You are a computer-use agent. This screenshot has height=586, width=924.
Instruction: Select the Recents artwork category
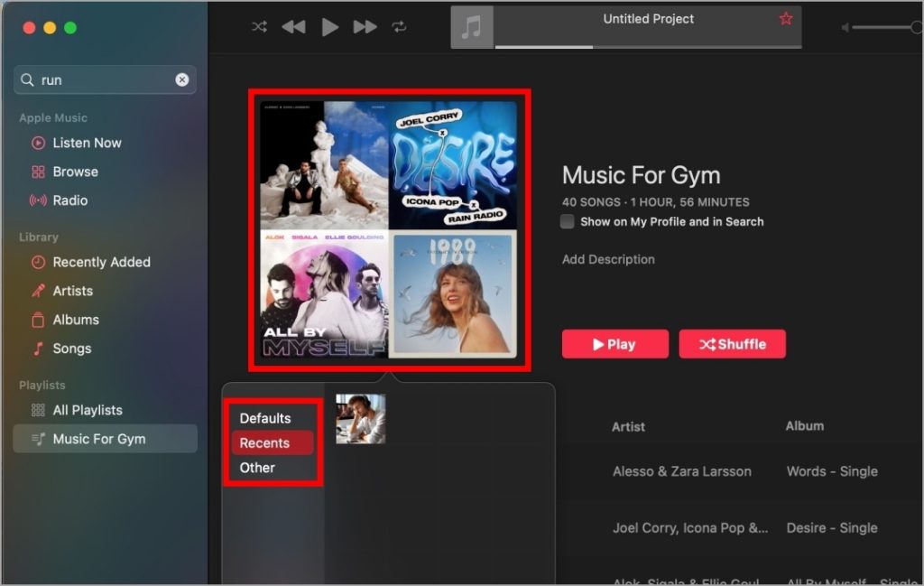[x=265, y=443]
